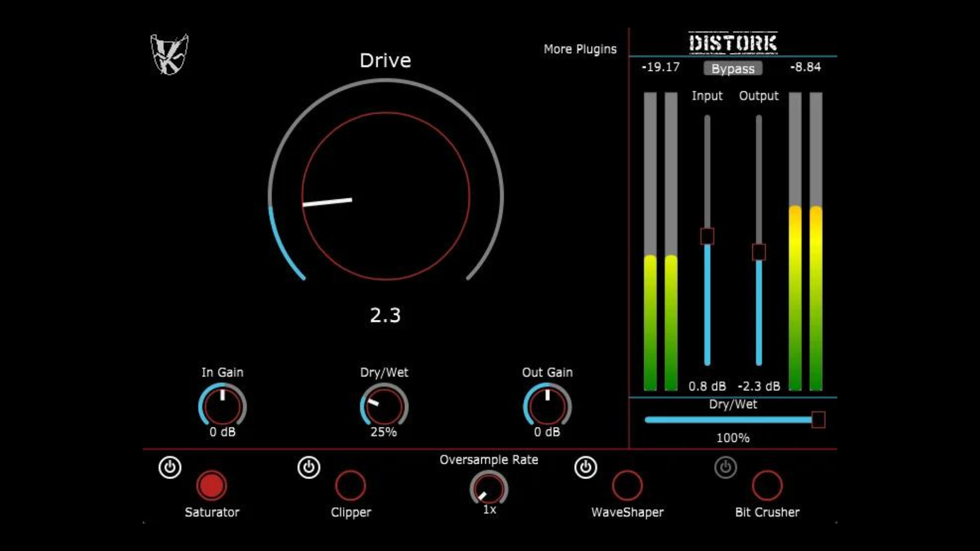Open the More Plugins link
Screen dimensions: 980x551
580,49
